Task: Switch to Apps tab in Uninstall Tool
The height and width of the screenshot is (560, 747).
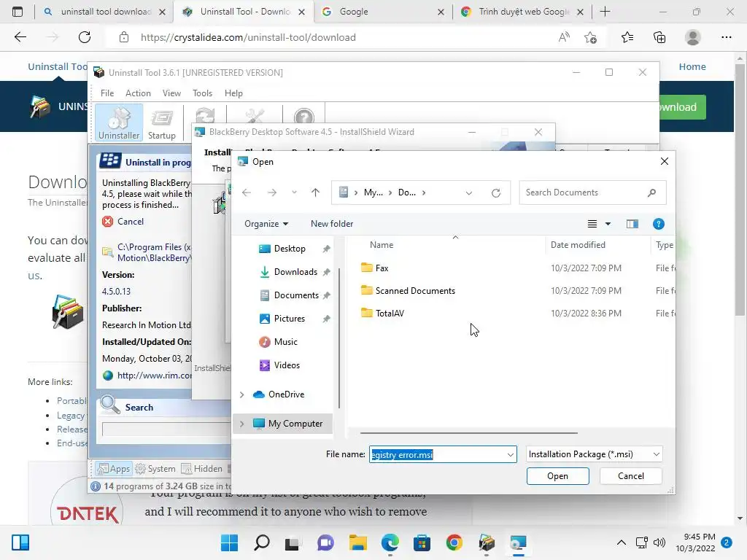Action: (114, 469)
